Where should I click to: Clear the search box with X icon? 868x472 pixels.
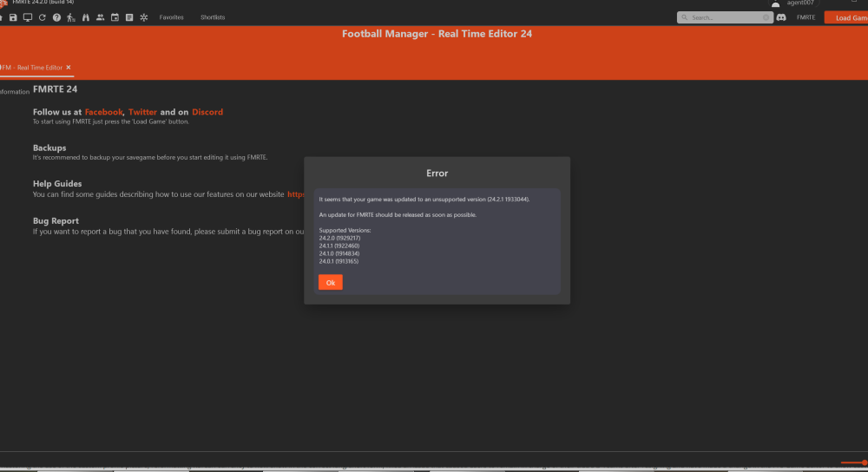tap(766, 17)
